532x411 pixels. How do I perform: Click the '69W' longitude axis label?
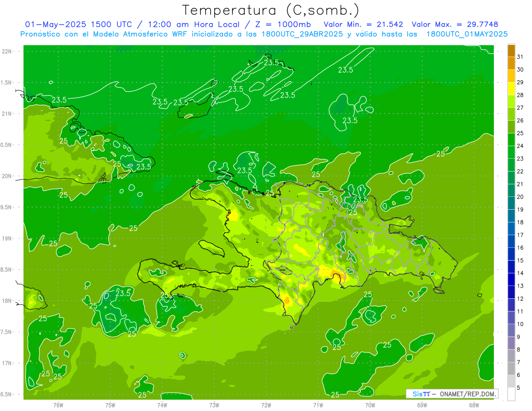coord(422,405)
